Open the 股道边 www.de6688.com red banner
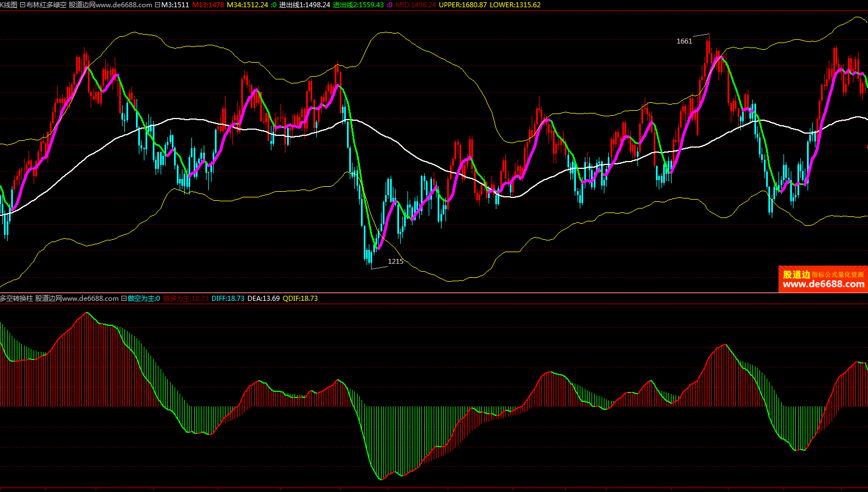This screenshot has width=868, height=492. [x=823, y=279]
